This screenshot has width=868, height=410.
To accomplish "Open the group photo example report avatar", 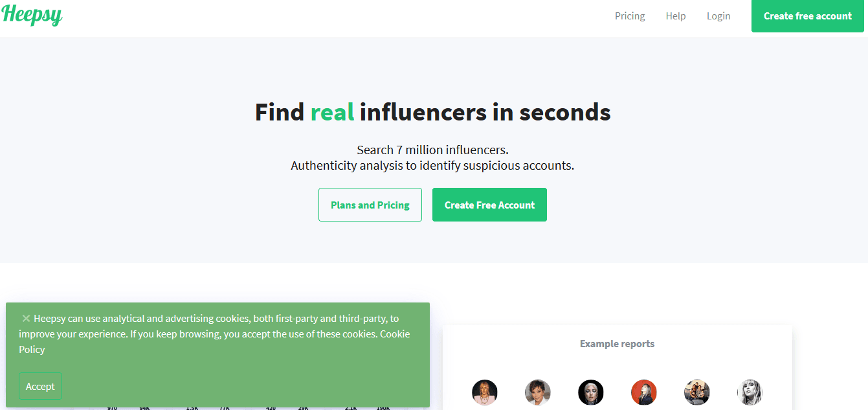I will pos(697,393).
